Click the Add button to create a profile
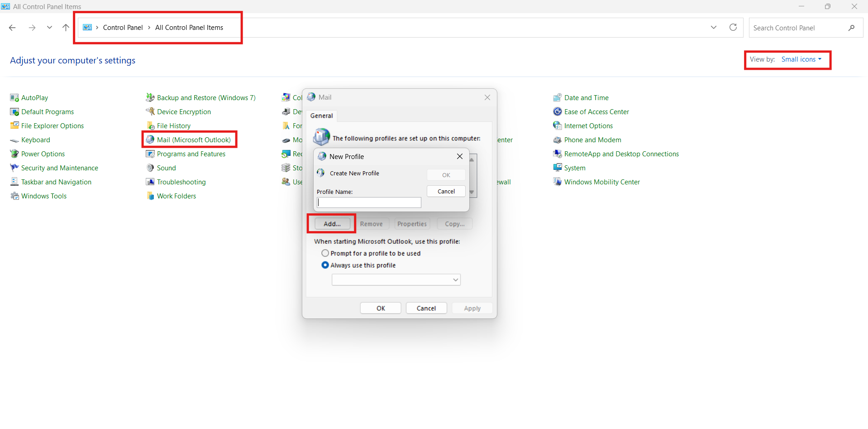Viewport: 868px width, 429px height. [332, 223]
